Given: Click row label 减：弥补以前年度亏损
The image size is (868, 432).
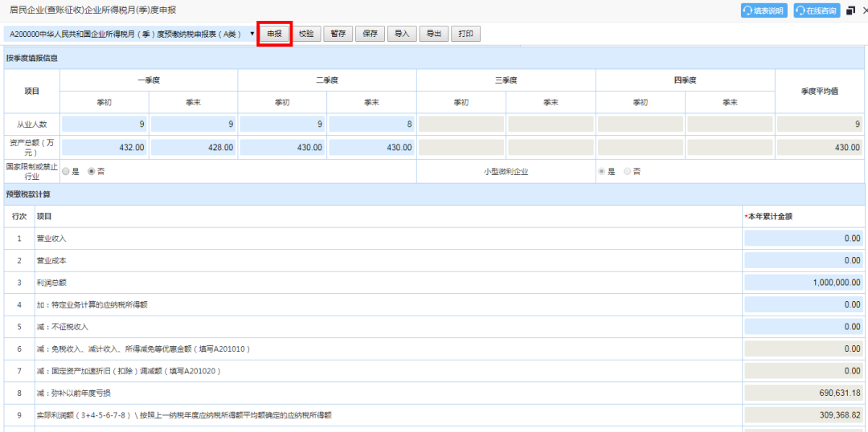Looking at the screenshot, I should coord(76,393).
